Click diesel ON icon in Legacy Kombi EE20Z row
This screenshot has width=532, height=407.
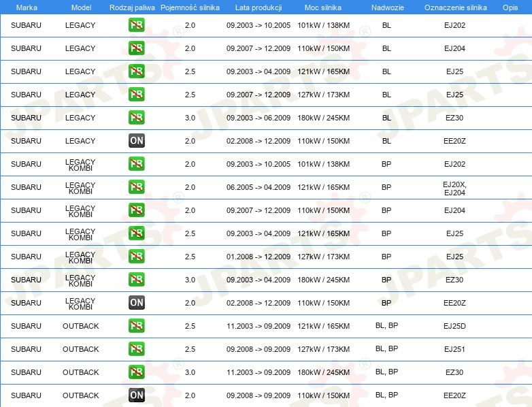coord(136,302)
